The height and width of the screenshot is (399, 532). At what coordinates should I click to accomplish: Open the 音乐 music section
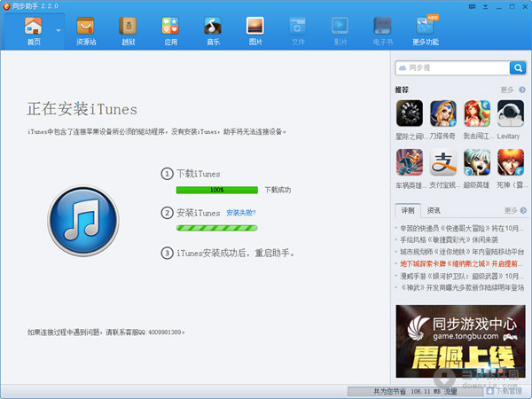tap(213, 31)
